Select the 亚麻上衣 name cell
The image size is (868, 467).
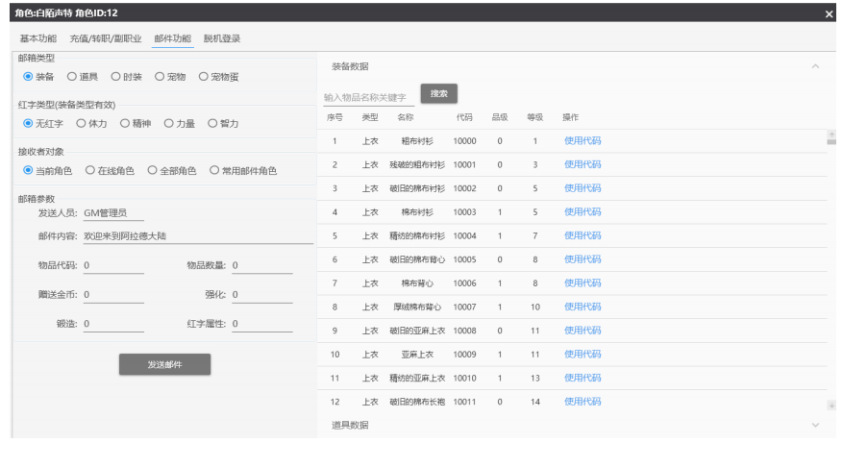point(417,355)
